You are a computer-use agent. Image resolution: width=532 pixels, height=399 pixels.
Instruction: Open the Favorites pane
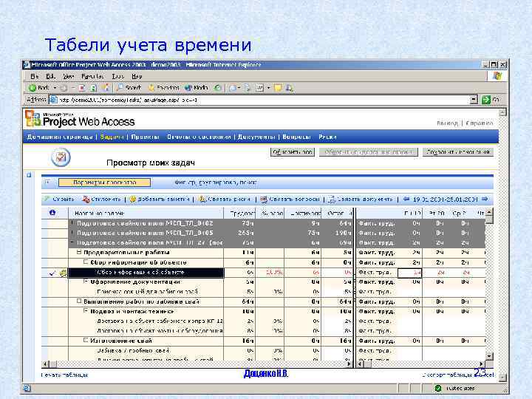[164, 88]
